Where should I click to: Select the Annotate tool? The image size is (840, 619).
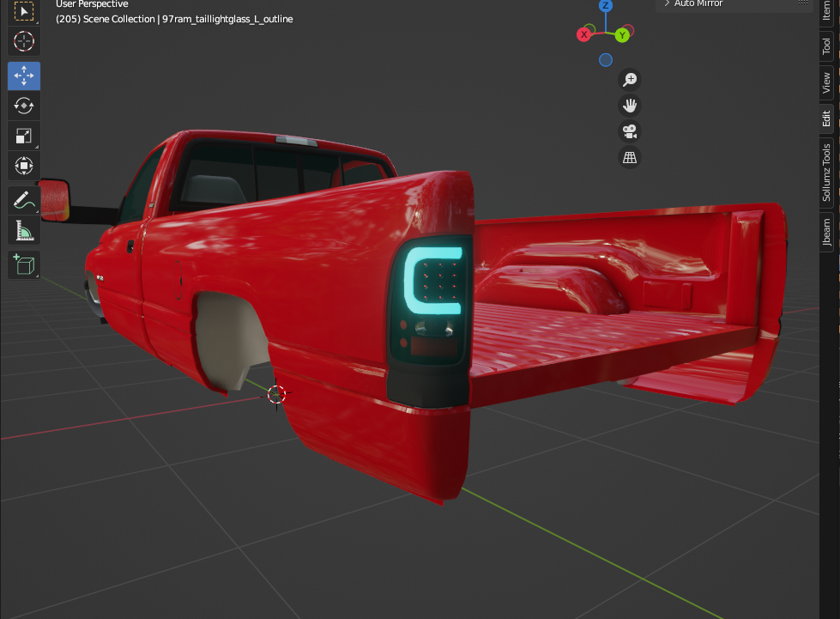pos(23,200)
